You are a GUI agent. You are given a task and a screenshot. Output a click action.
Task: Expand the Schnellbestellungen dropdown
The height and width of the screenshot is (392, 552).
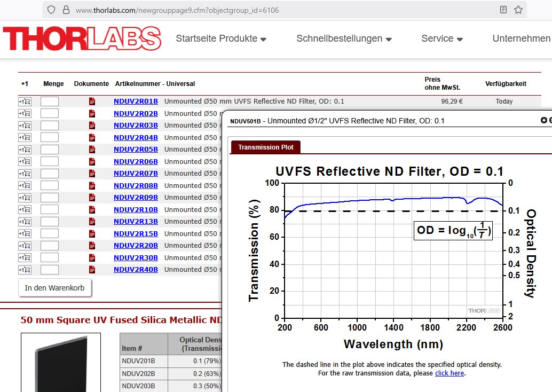[344, 38]
